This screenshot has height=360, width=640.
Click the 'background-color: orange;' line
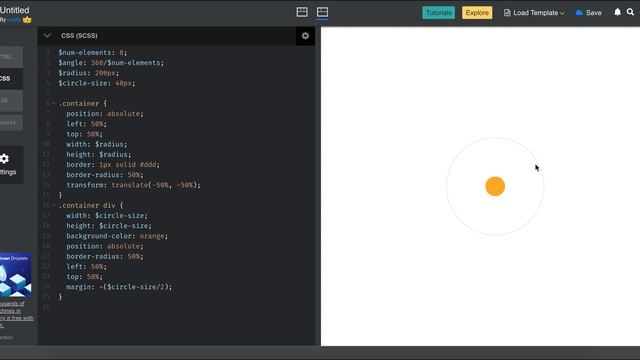point(117,236)
